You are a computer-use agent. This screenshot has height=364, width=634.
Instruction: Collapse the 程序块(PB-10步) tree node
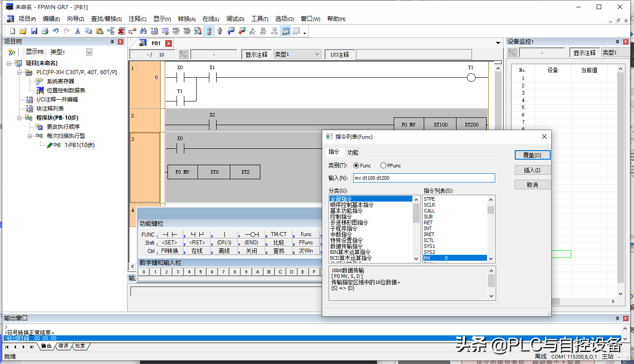20,118
